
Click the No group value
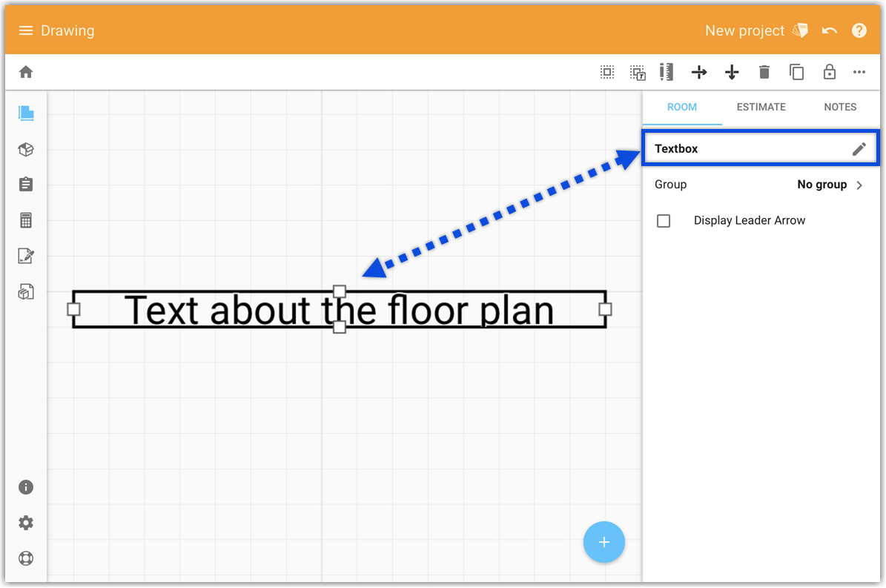822,185
